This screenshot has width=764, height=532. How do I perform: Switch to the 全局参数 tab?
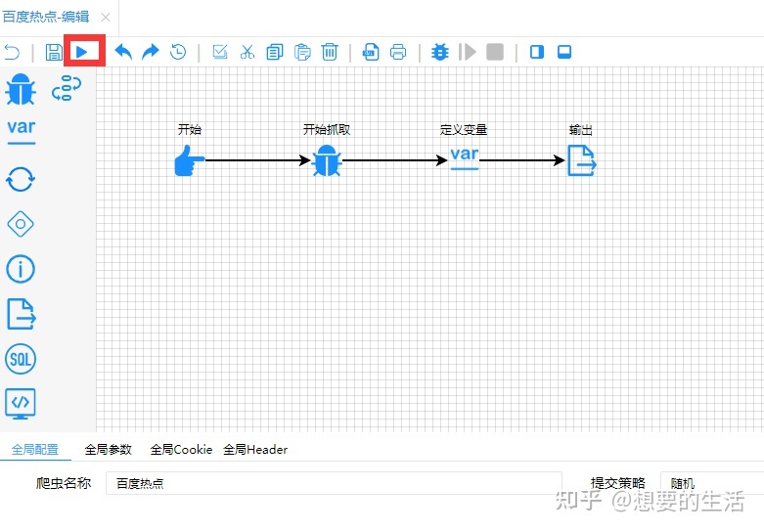[109, 449]
